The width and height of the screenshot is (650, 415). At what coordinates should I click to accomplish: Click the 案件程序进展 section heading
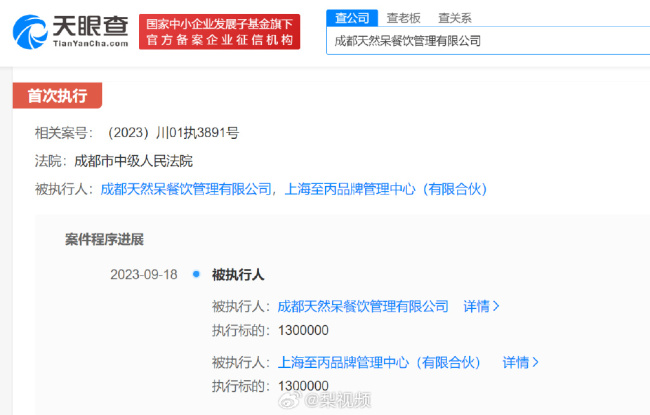(104, 239)
